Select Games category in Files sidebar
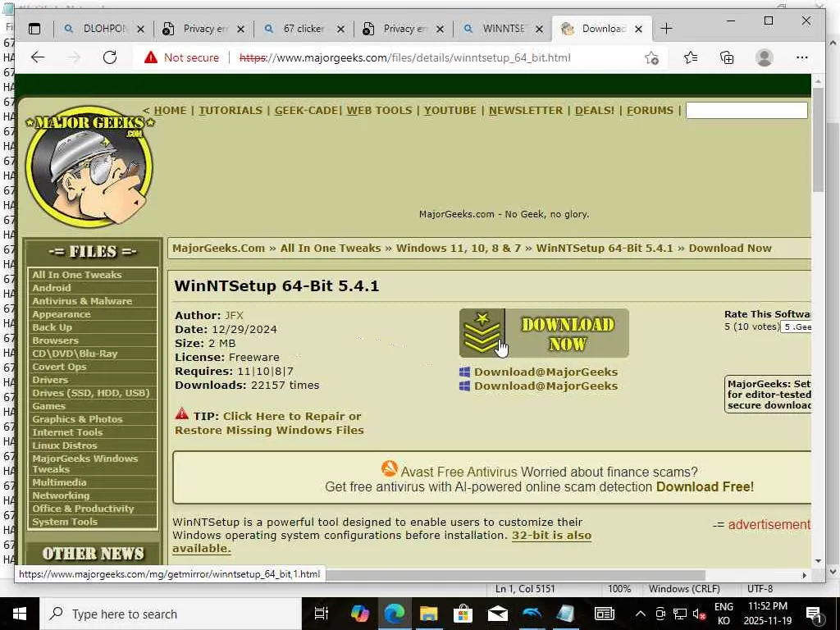This screenshot has height=630, width=840. 48,406
